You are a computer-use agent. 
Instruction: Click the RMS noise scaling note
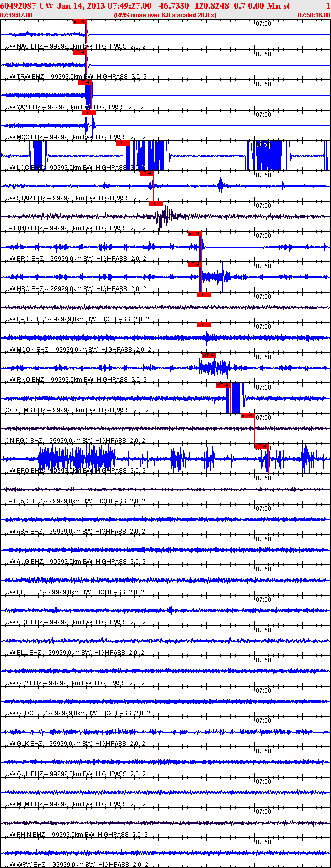pyautogui.click(x=165, y=15)
